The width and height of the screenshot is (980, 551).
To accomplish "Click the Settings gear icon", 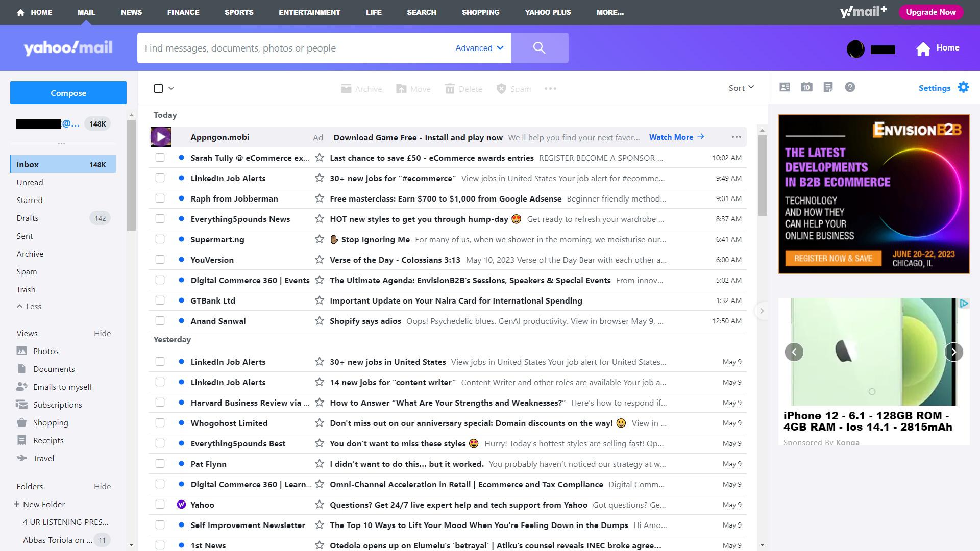I will [x=963, y=87].
